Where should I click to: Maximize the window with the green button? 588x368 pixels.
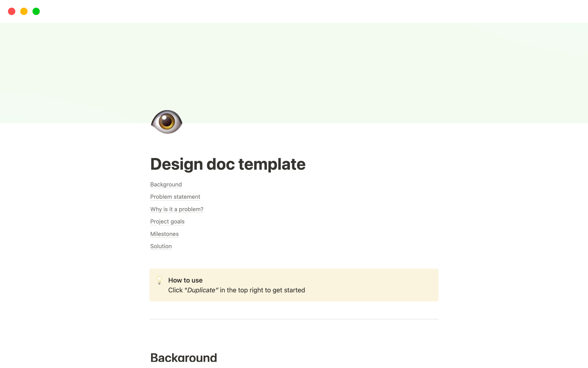(36, 11)
